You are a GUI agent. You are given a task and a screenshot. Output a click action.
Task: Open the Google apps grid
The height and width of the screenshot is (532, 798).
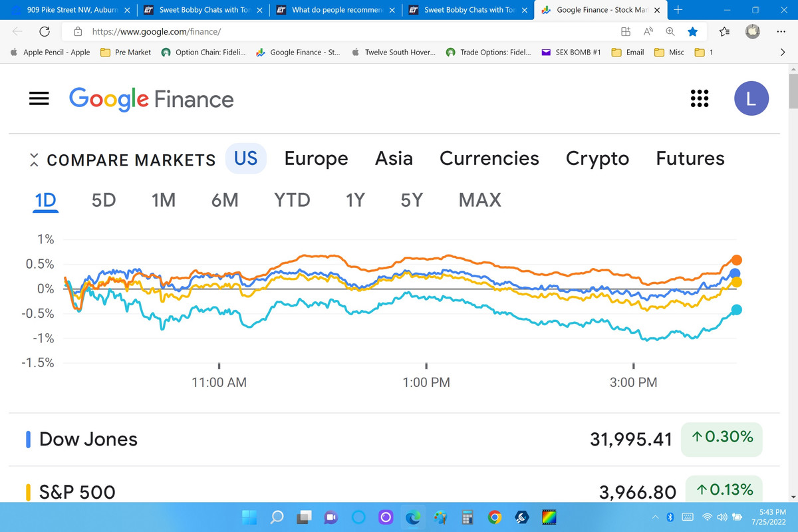coord(699,98)
